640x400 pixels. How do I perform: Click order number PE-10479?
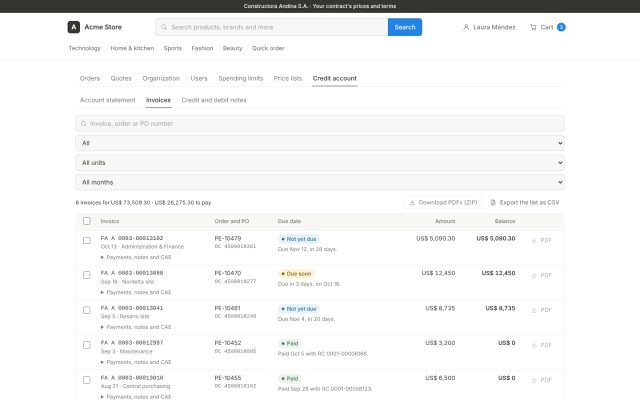(x=228, y=238)
